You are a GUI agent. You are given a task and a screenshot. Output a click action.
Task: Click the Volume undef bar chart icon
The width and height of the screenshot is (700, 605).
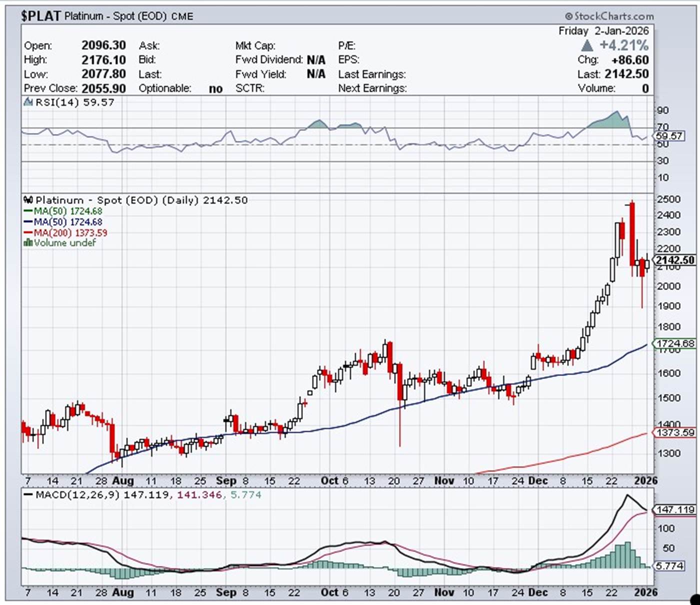[28, 243]
